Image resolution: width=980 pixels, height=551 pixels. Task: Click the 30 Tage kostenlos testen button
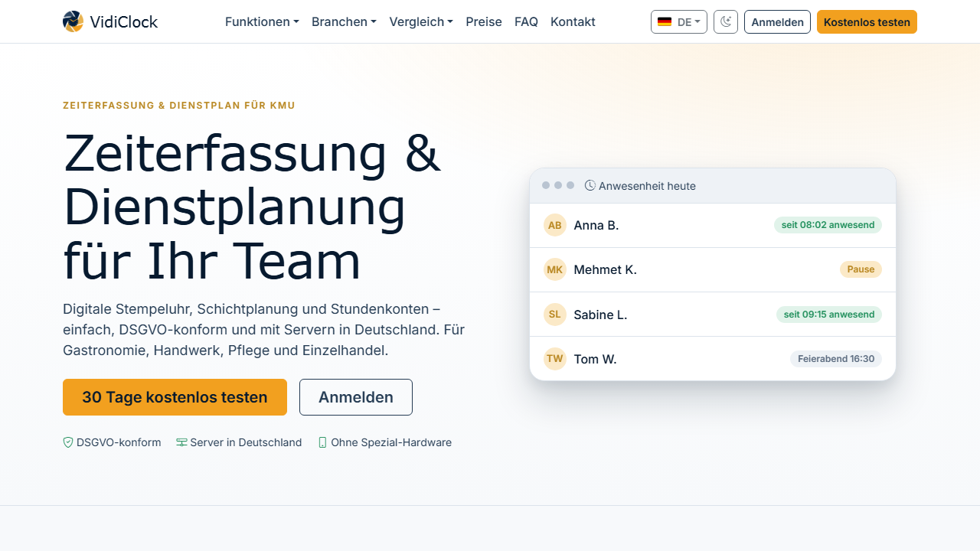point(175,397)
